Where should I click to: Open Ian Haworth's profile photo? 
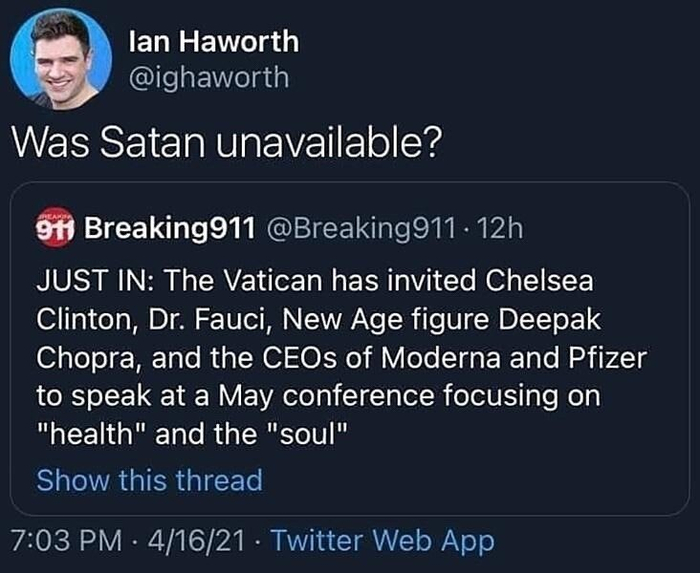pyautogui.click(x=61, y=57)
